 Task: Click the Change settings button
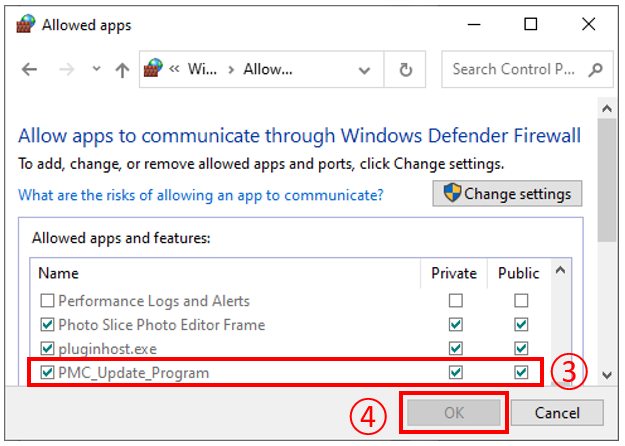(508, 194)
